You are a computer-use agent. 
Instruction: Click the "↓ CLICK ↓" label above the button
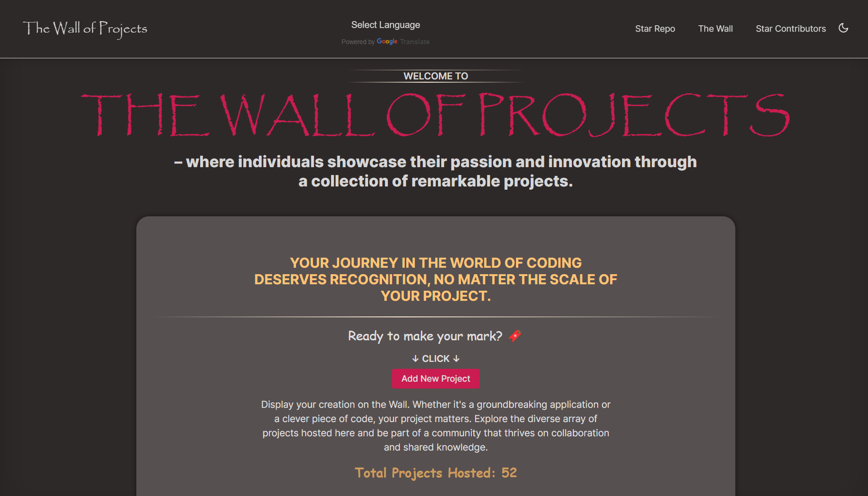436,358
